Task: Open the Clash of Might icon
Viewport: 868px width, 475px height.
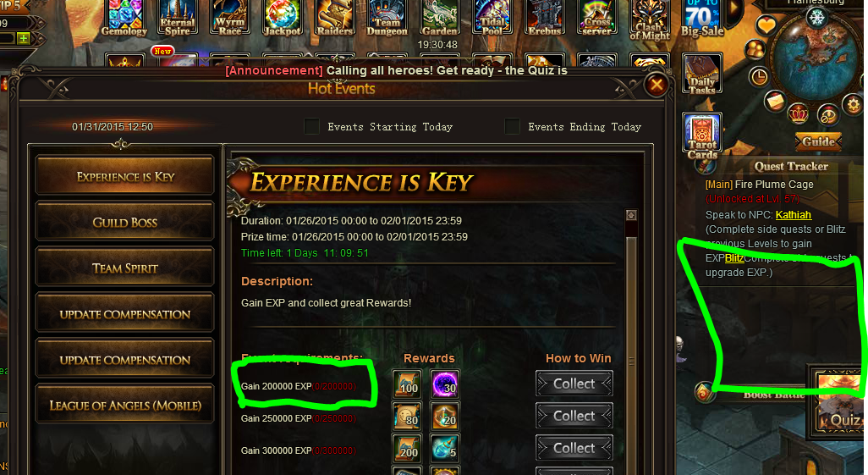Action: pyautogui.click(x=650, y=20)
